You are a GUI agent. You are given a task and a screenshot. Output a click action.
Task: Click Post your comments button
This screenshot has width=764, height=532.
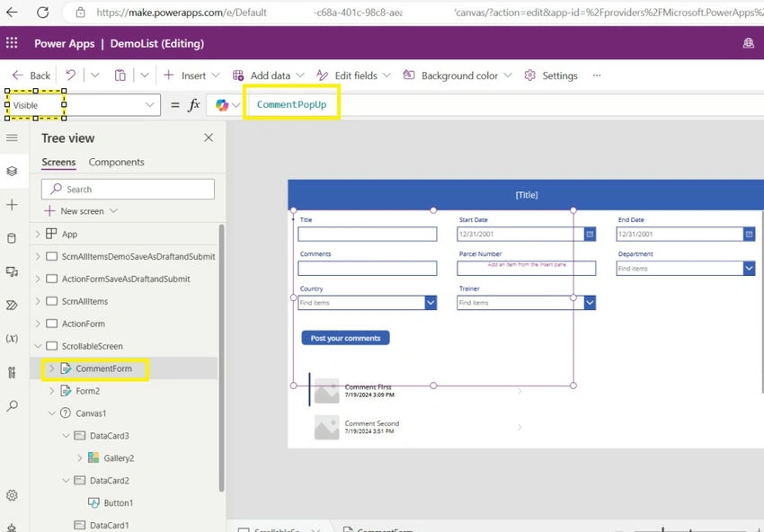pos(345,338)
